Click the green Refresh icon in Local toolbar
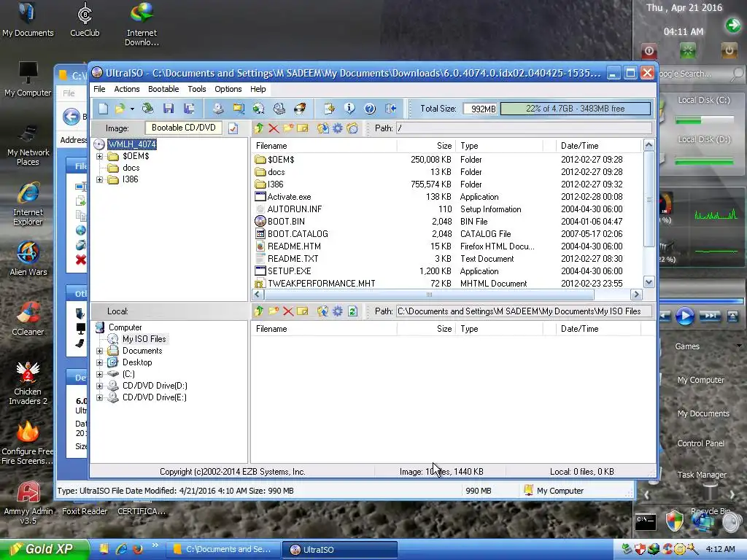Viewport: 747px width, 560px height. (352, 311)
